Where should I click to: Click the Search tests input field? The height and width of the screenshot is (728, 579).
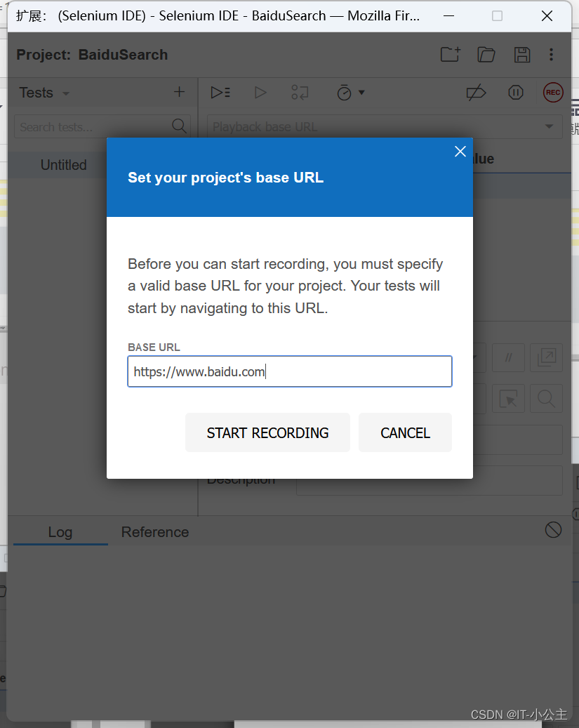coord(102,127)
